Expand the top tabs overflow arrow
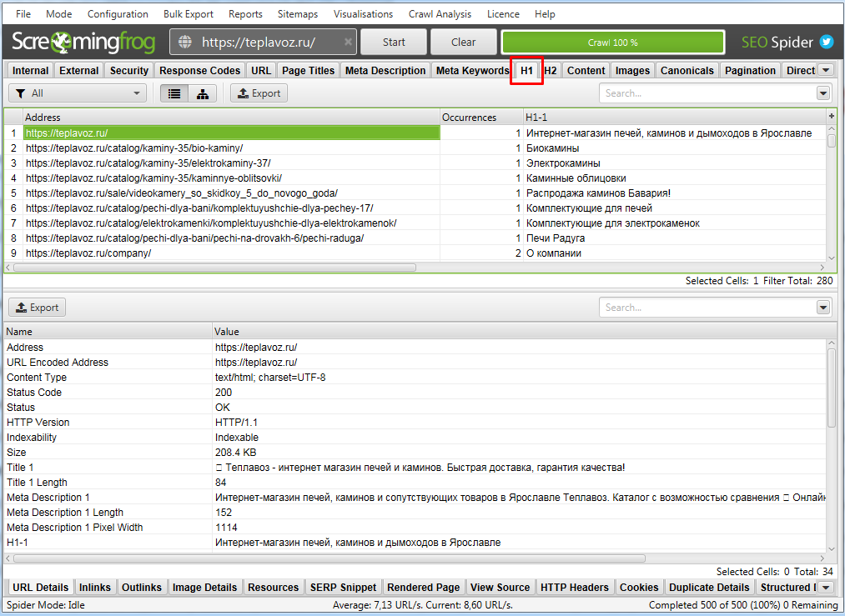845x616 pixels. (826, 71)
